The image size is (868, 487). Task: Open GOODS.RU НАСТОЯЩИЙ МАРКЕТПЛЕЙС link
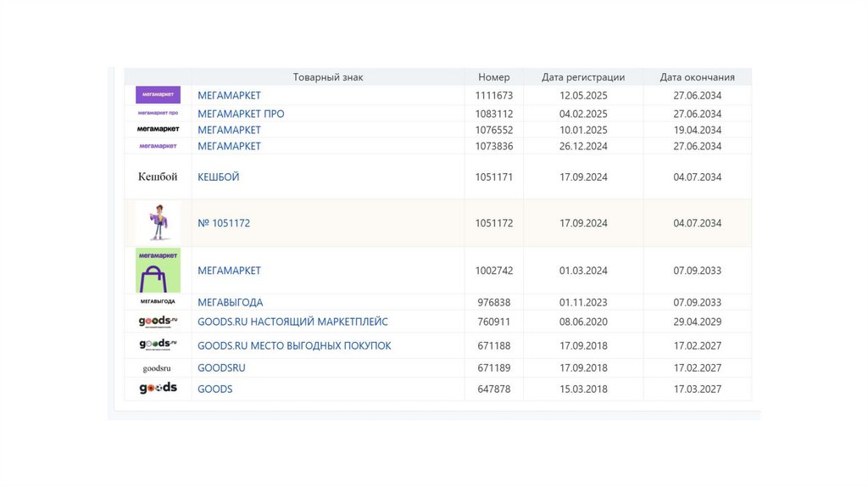point(292,322)
